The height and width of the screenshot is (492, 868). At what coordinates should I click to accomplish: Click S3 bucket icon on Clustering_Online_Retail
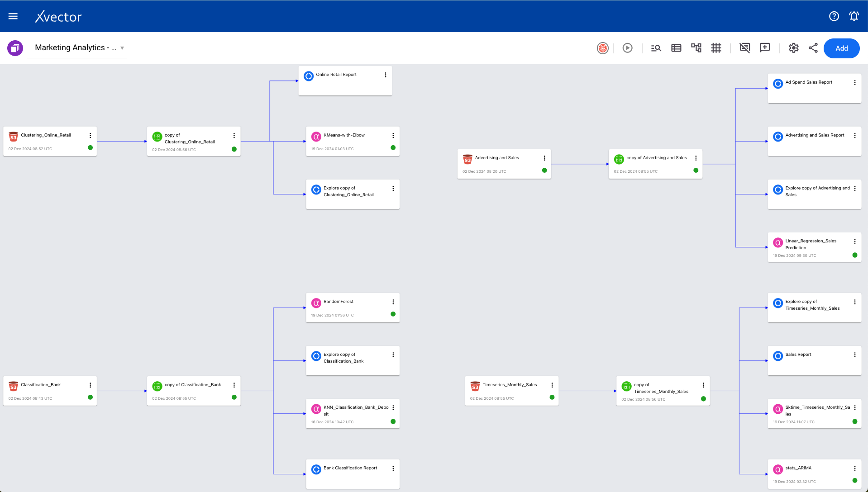14,137
